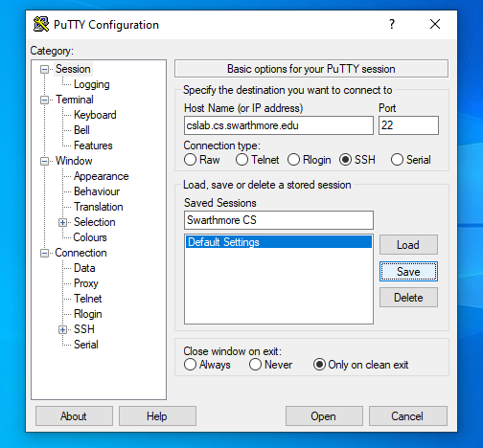Expand the SSH tree node
The height and width of the screenshot is (448, 483).
pyautogui.click(x=62, y=329)
